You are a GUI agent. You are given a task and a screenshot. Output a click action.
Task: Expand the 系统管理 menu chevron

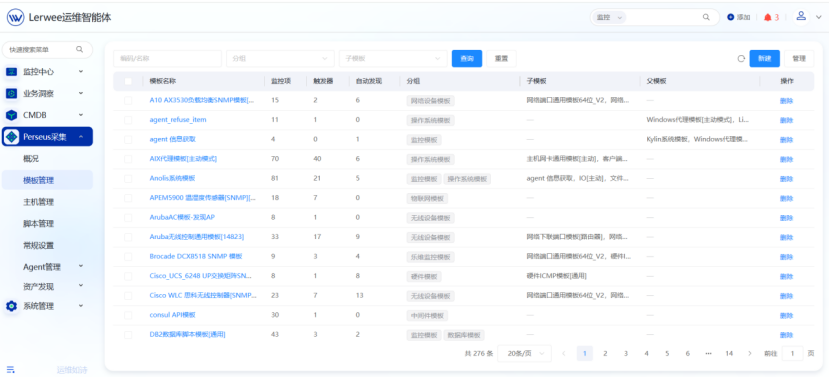[x=81, y=306]
